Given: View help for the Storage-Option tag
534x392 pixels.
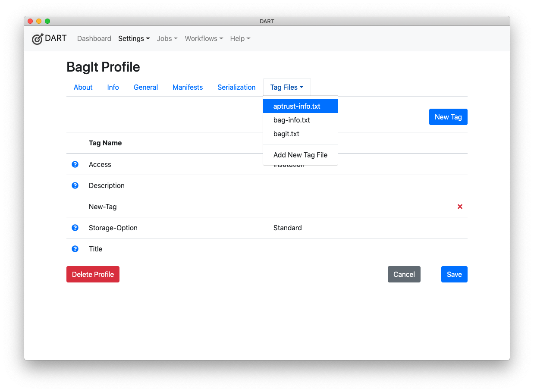Looking at the screenshot, I should tap(75, 228).
